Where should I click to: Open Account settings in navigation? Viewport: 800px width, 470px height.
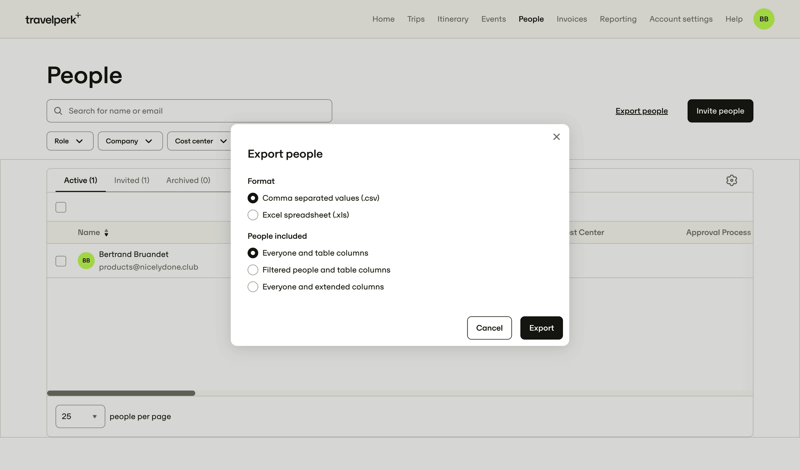681,19
